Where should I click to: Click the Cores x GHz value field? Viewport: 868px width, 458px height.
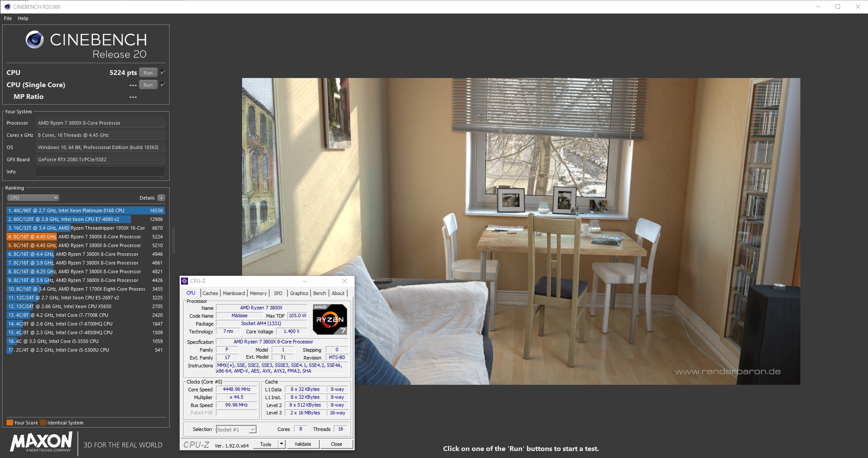tap(100, 135)
